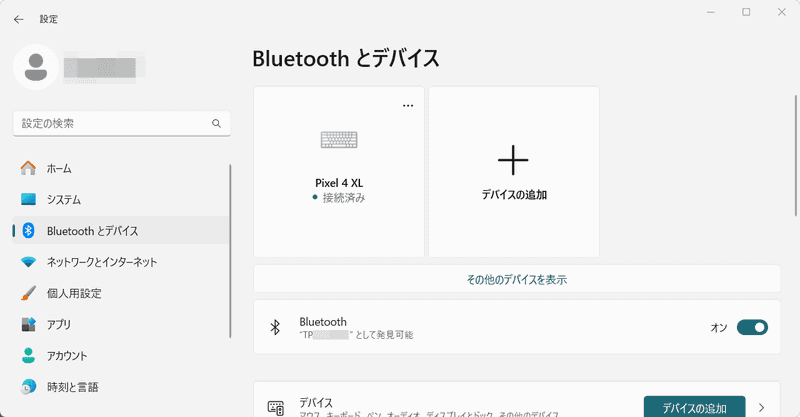Maximize the Settings window
The height and width of the screenshot is (417, 800).
click(x=746, y=12)
